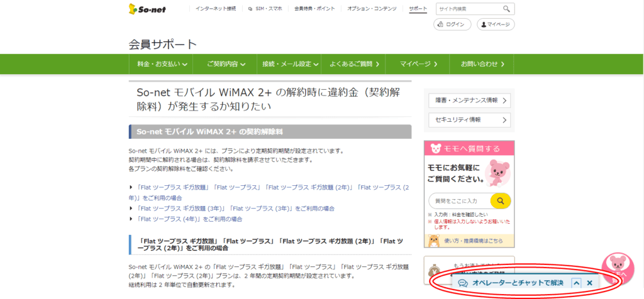
Task: Click link for Flat ツープラス ギガ放題 (2年) plans
Action: coord(269,192)
